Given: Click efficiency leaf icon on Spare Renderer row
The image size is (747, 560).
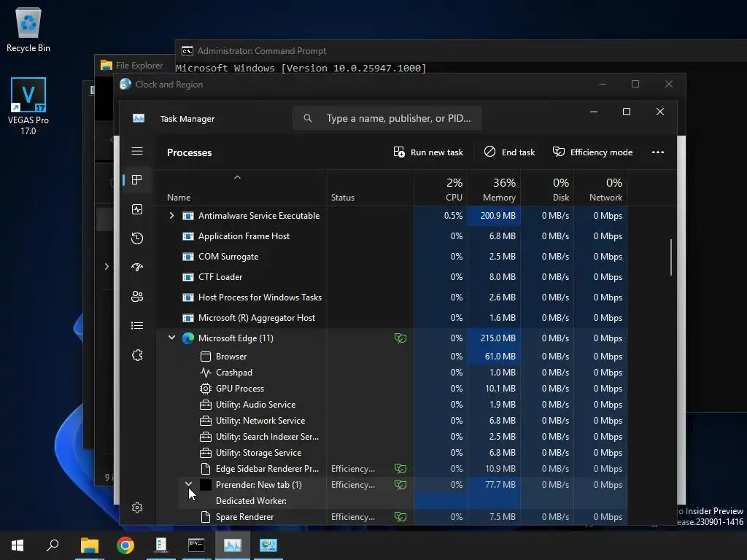Looking at the screenshot, I should coord(400,517).
